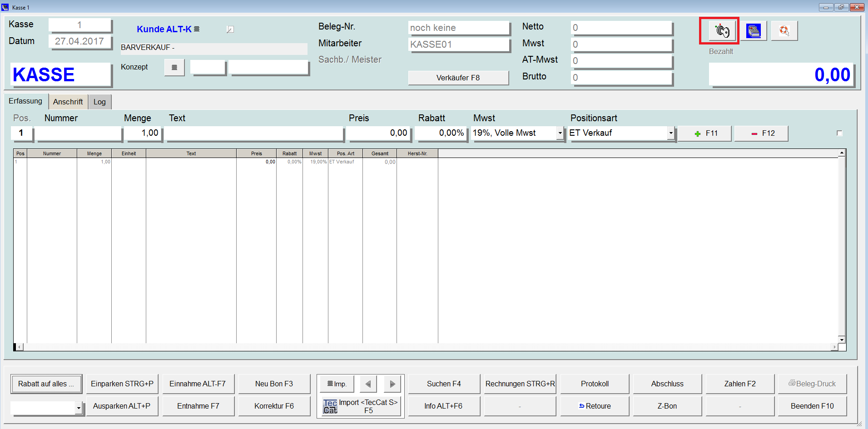Click Korrektur F6 button
The image size is (868, 429).
[274, 406]
